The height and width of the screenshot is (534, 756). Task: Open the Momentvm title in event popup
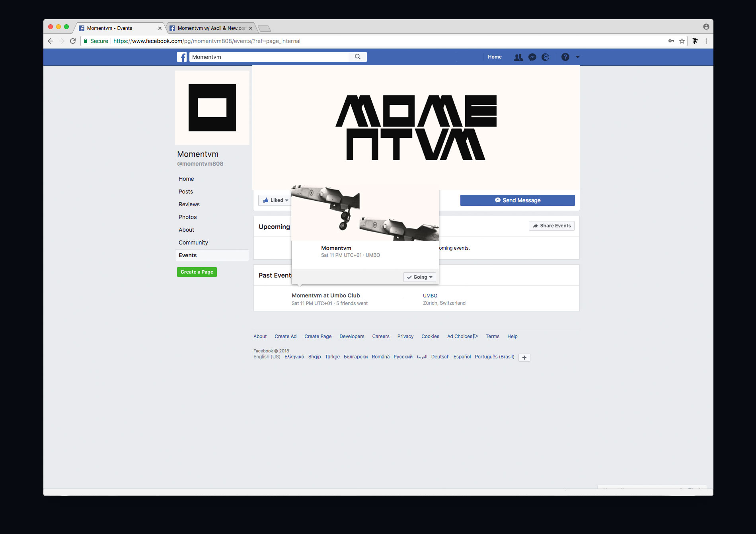[x=336, y=248]
